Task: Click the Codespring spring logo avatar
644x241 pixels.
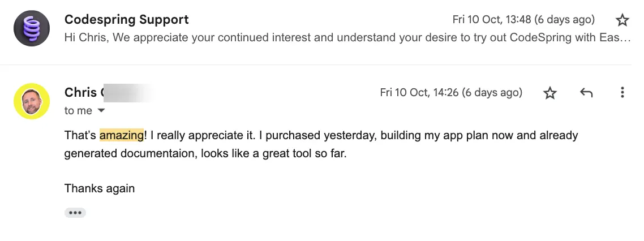Action: pos(32,28)
